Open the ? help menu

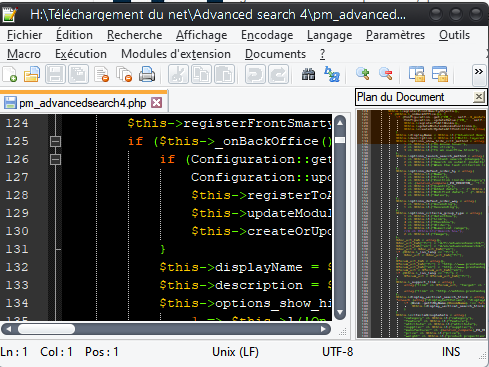(x=322, y=54)
